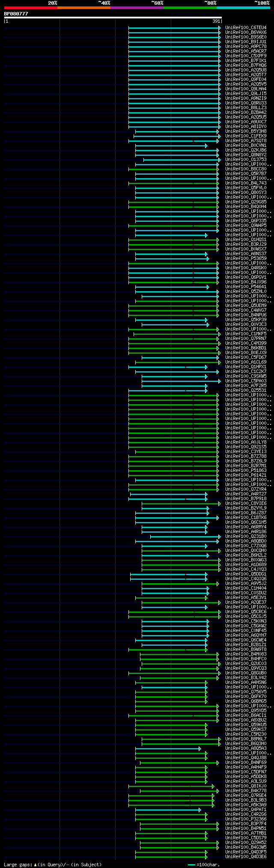Click the red 20% identity legend segment

click(x=30, y=8)
